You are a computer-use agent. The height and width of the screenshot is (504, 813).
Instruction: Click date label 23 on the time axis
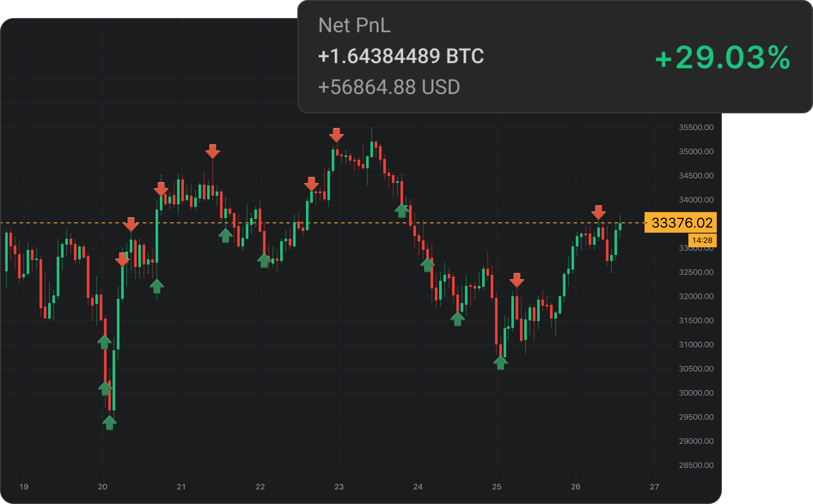click(x=339, y=487)
